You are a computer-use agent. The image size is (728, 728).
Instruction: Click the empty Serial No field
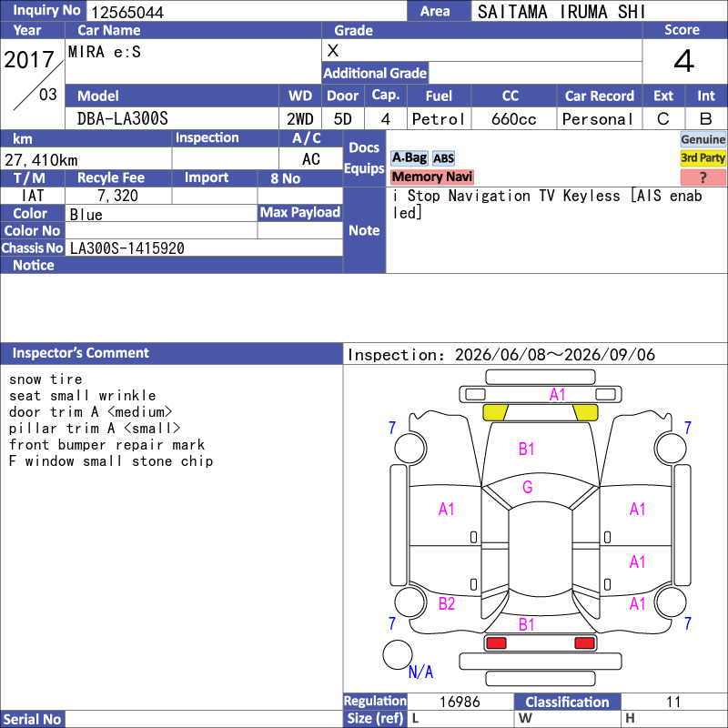coord(204,719)
